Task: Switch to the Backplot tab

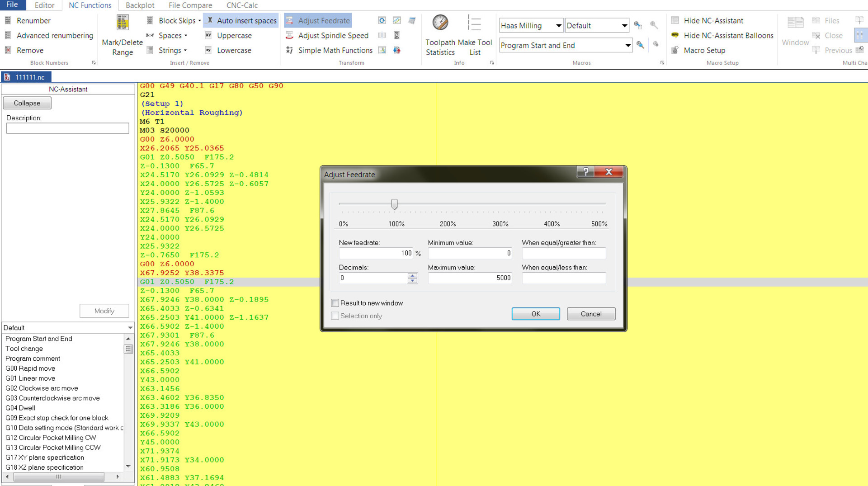Action: tap(140, 5)
